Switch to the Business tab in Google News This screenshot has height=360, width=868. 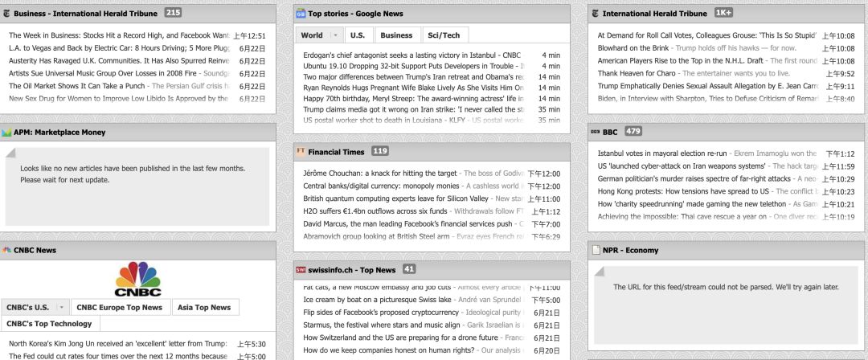396,35
